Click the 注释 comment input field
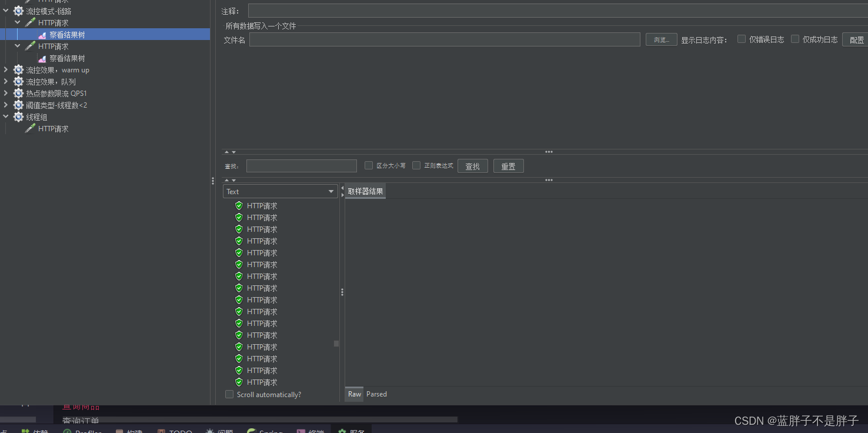The height and width of the screenshot is (433, 868). pos(557,11)
